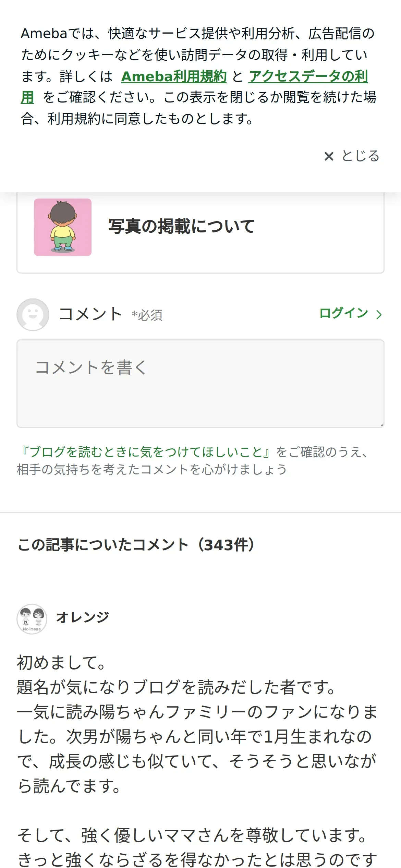Click the gray smiley guest avatar icon
Viewport: 401px width, 868px height.
point(33,314)
